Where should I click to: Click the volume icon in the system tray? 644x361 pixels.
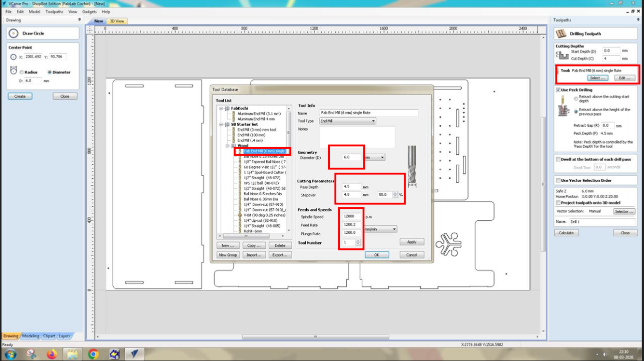tap(604, 354)
